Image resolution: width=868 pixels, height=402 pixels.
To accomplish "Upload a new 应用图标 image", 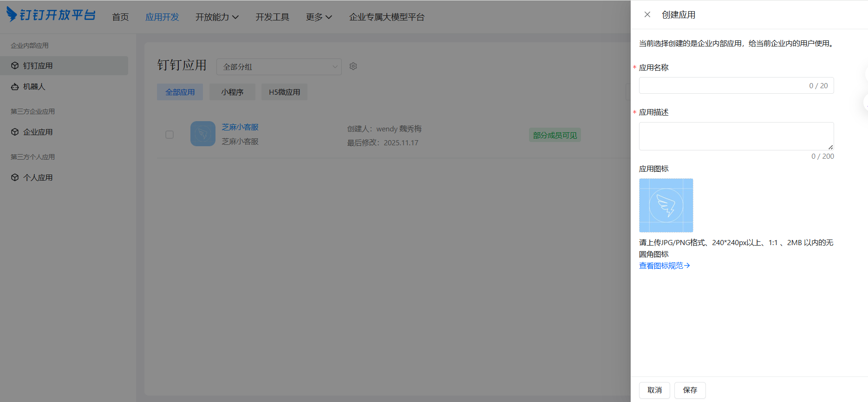I will click(x=666, y=205).
